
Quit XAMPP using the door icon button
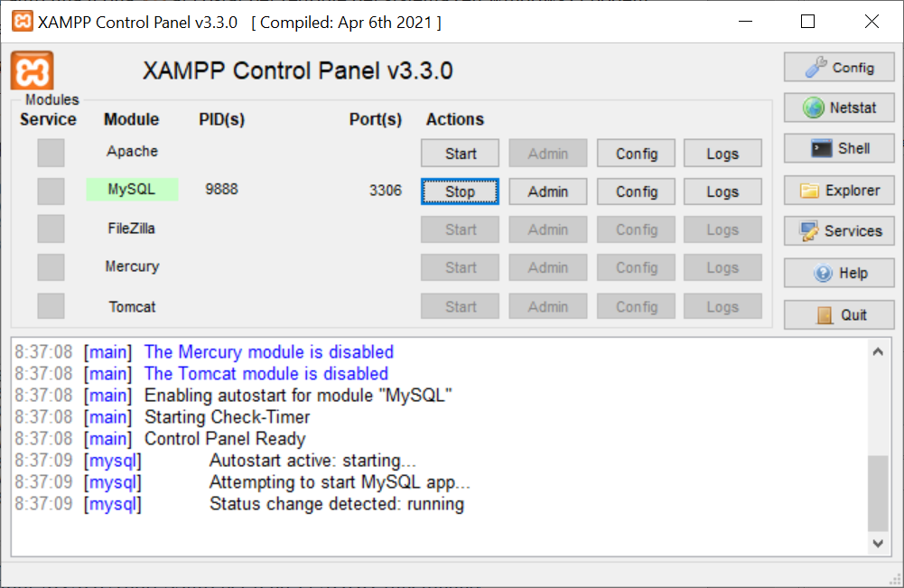point(839,314)
